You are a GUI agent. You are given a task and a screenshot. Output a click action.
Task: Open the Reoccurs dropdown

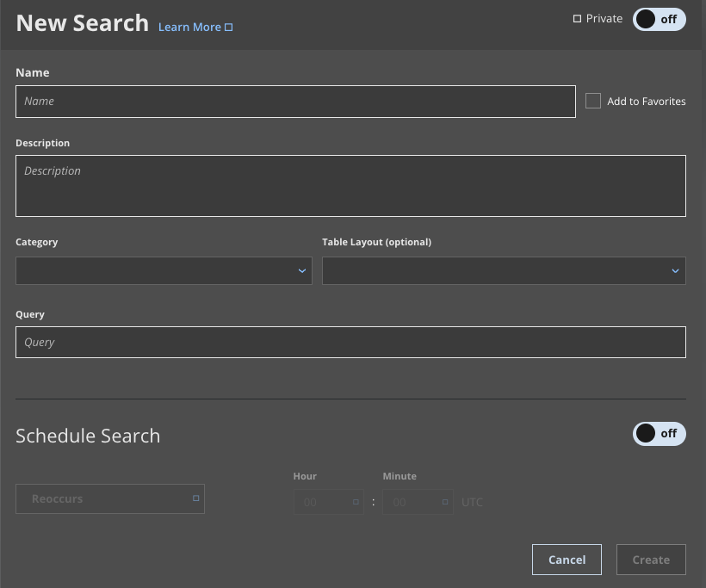[x=110, y=498]
